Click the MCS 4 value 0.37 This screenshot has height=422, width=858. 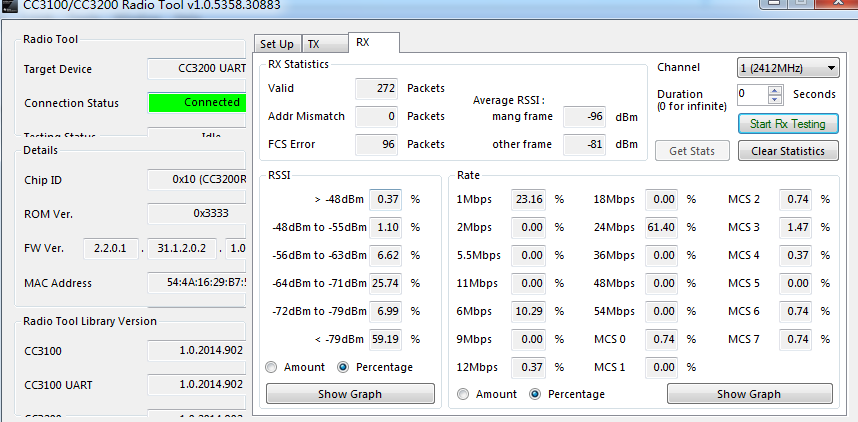796,256
